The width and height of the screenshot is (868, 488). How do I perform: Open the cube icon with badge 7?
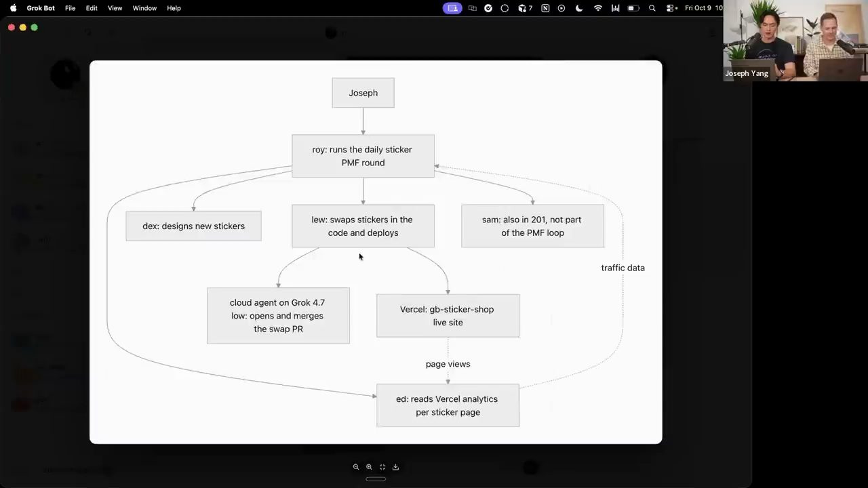click(x=525, y=8)
